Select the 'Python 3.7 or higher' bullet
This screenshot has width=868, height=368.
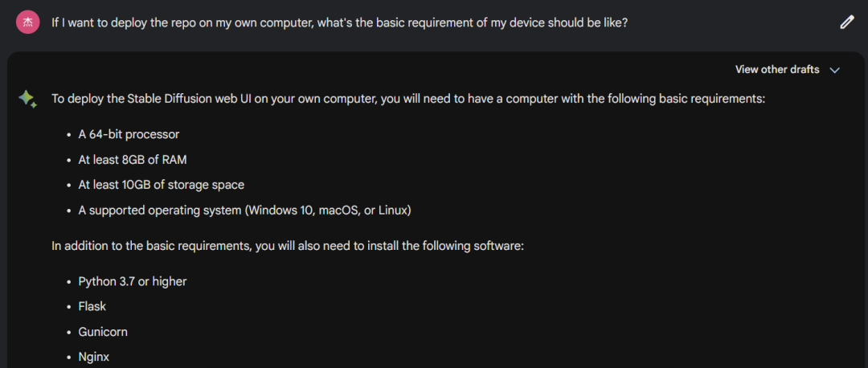pyautogui.click(x=133, y=281)
